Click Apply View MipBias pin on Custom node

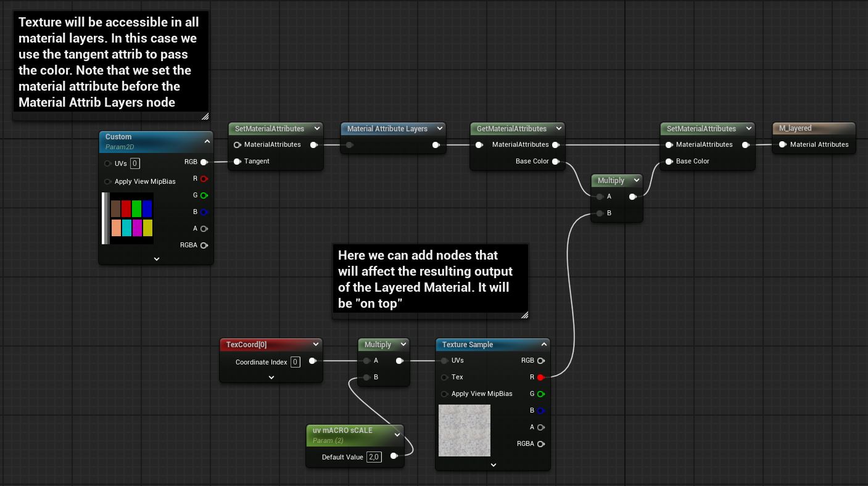pyautogui.click(x=108, y=181)
